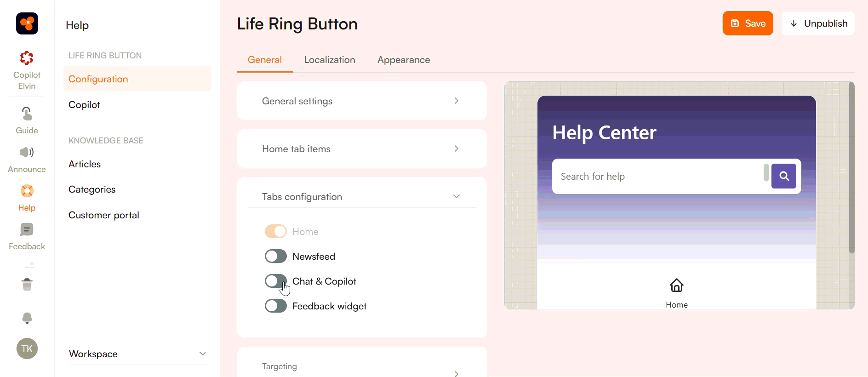
Task: Click the notifications bell icon
Action: point(27,318)
